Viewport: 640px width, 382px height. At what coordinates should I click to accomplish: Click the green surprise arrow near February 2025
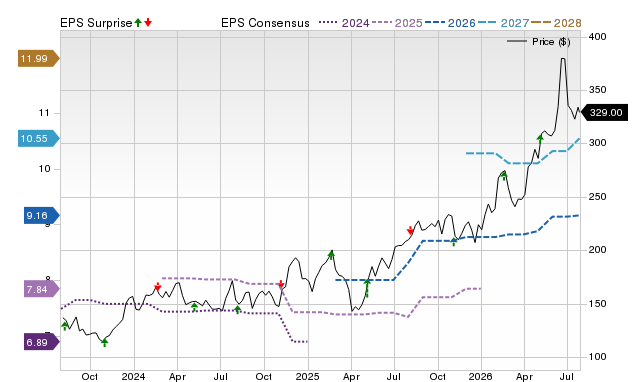tap(331, 255)
